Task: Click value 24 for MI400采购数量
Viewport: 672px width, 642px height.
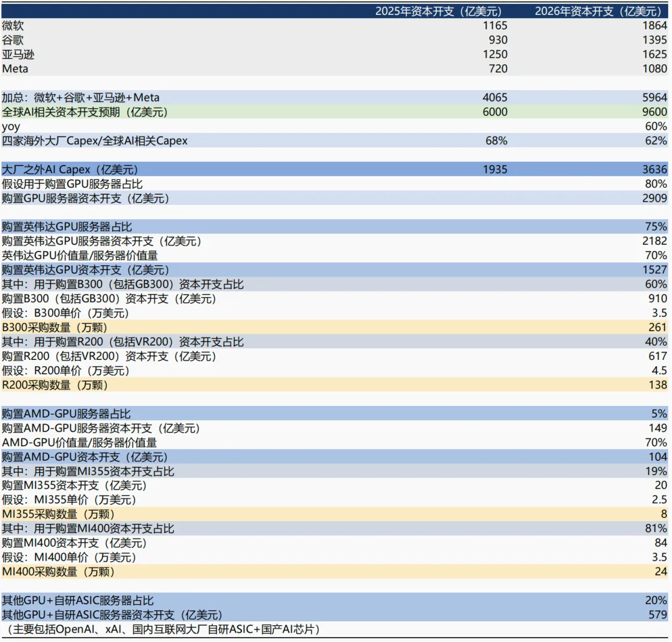Action: [661, 572]
